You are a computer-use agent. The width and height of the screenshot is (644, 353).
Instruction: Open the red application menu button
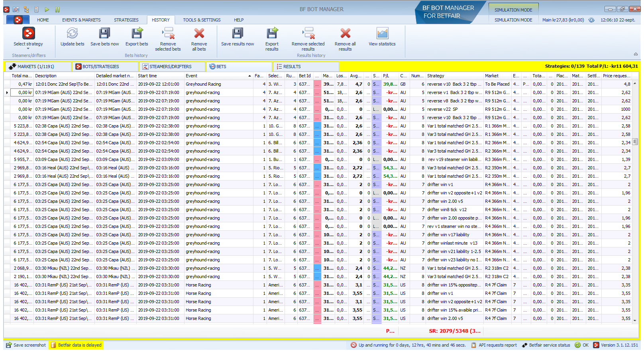click(18, 20)
